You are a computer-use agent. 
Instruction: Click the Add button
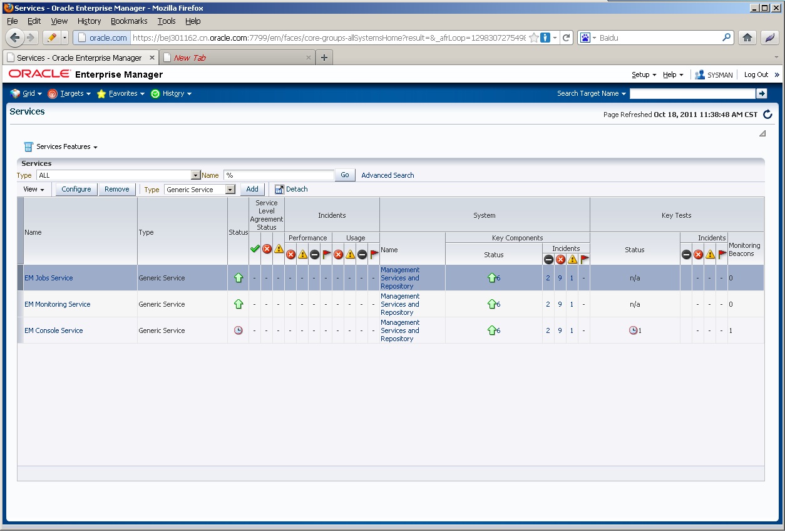coord(252,189)
